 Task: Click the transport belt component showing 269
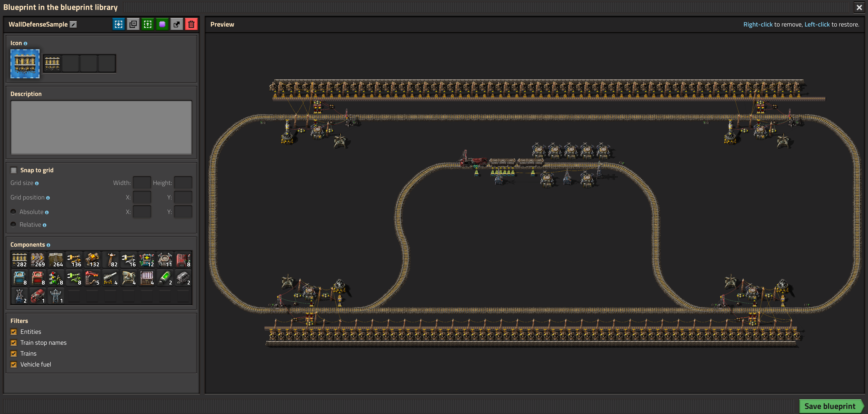click(38, 260)
